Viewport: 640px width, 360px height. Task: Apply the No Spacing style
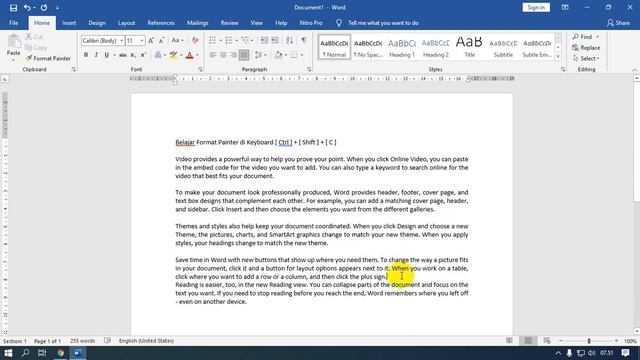(x=368, y=47)
